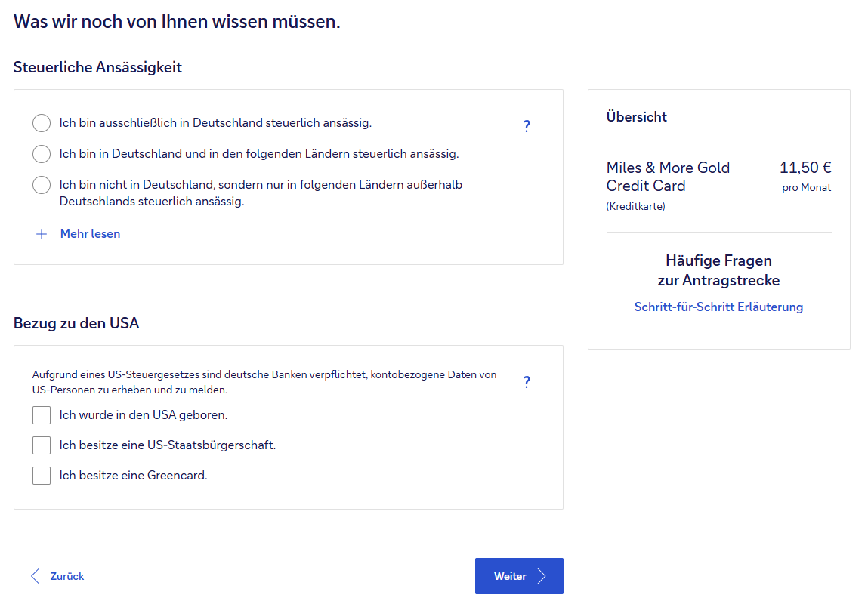Choose residency in Deutschland and other countries

tap(42, 154)
